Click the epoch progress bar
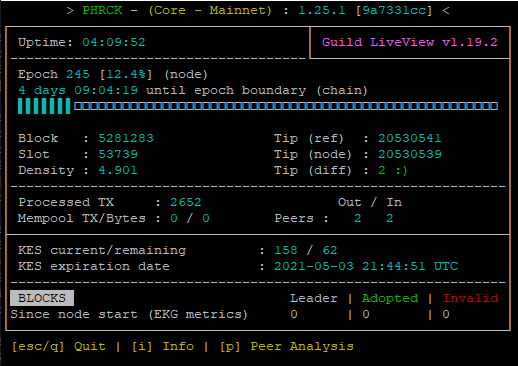The image size is (518, 366). (x=258, y=106)
